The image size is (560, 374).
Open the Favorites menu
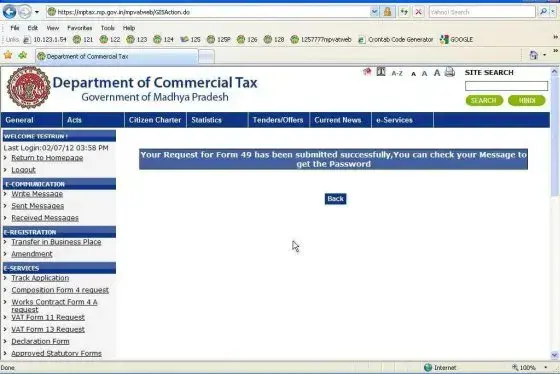coord(80,28)
